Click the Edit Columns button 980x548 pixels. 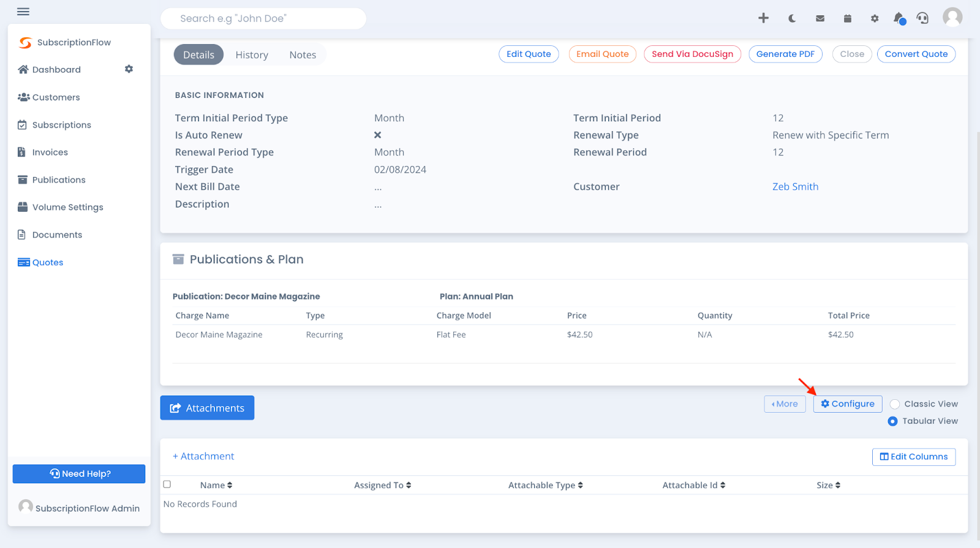[914, 457]
